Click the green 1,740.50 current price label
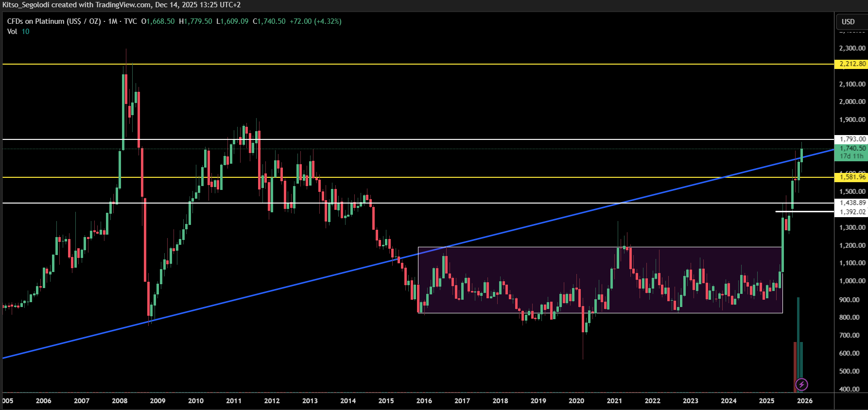Screen dimensions: 868x410 [x=852, y=148]
